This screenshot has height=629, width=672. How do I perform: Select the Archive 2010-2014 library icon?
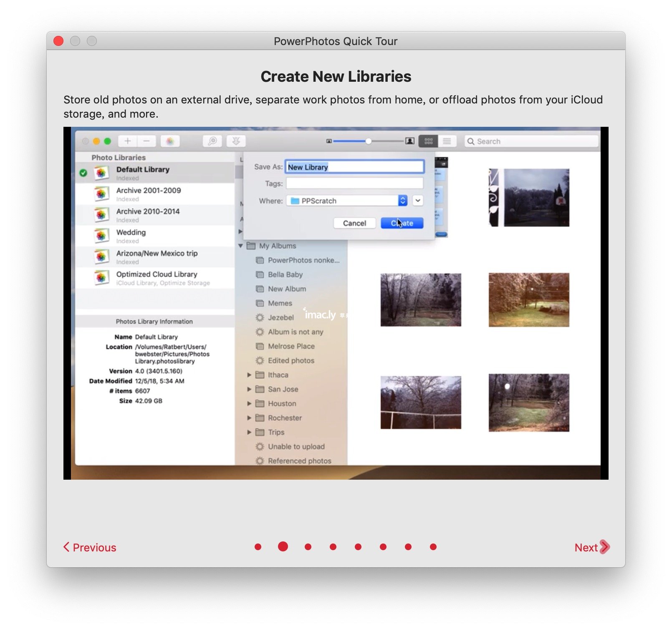(x=101, y=214)
